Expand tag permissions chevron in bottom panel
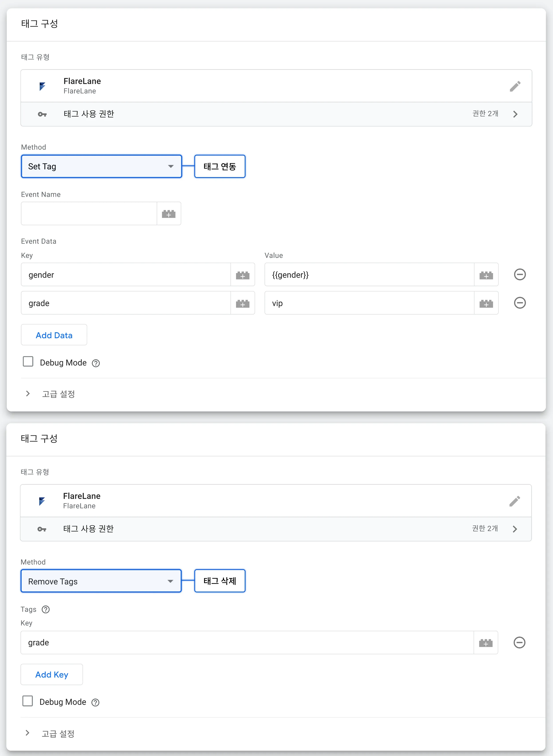 pos(515,529)
